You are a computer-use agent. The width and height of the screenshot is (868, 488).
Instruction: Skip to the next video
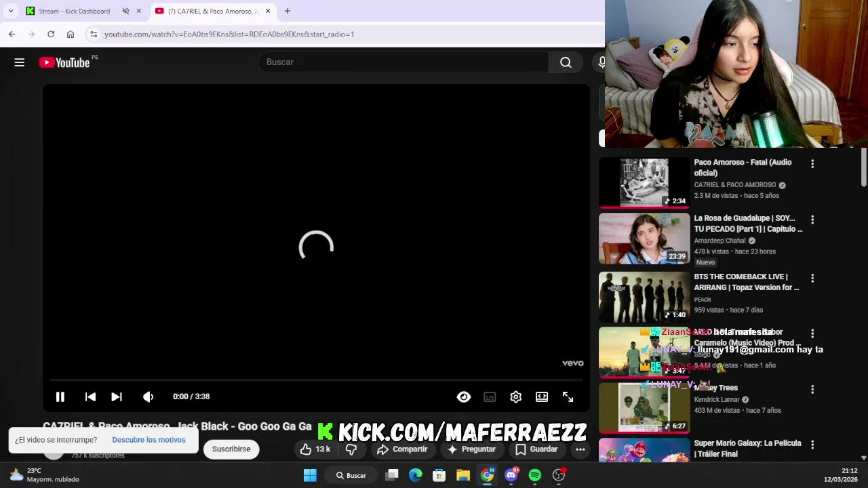pos(117,397)
